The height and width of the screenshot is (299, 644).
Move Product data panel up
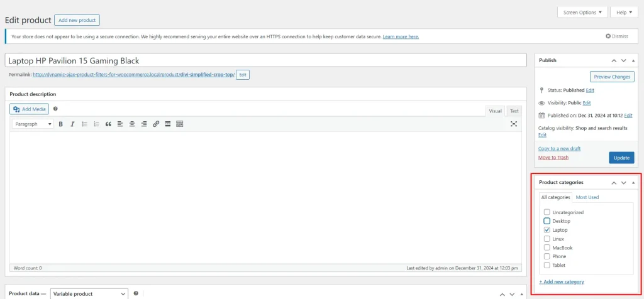502,295
